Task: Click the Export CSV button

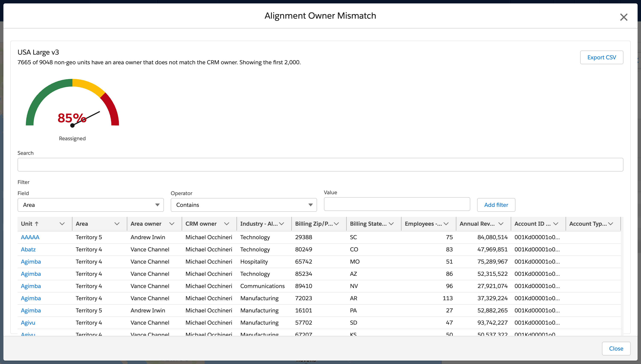Action: [x=602, y=58]
